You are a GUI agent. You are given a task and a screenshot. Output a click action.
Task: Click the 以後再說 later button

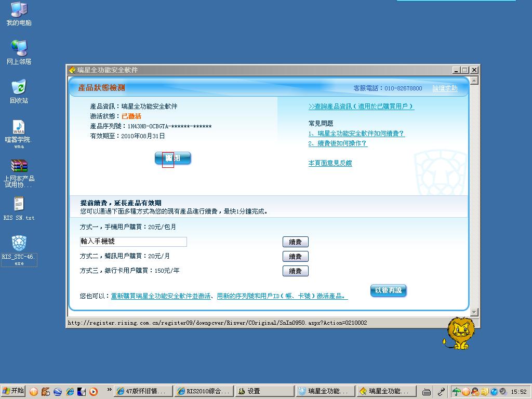[x=389, y=290]
